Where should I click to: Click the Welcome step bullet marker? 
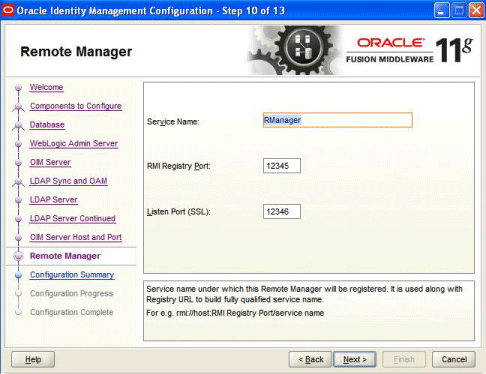coord(18,88)
